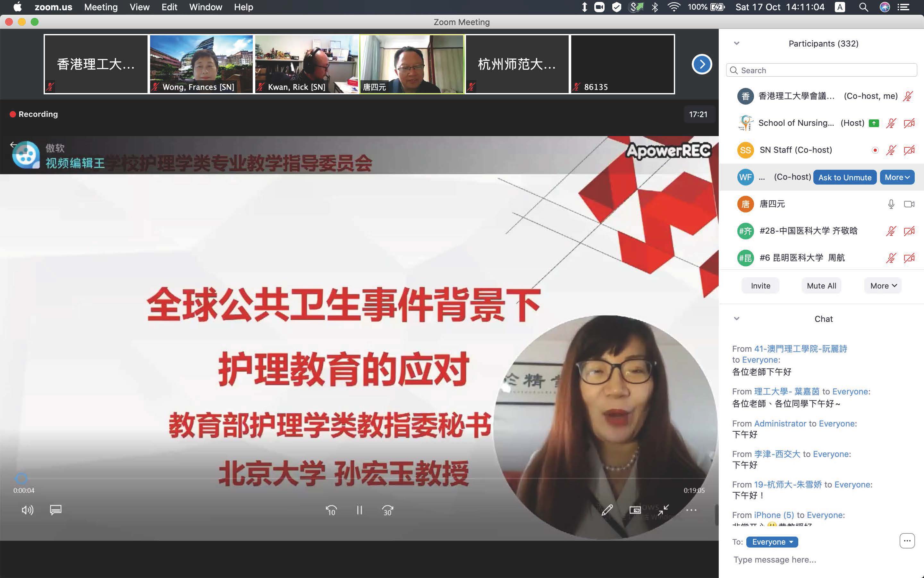
Task: Pause the video playback
Action: coord(359,510)
